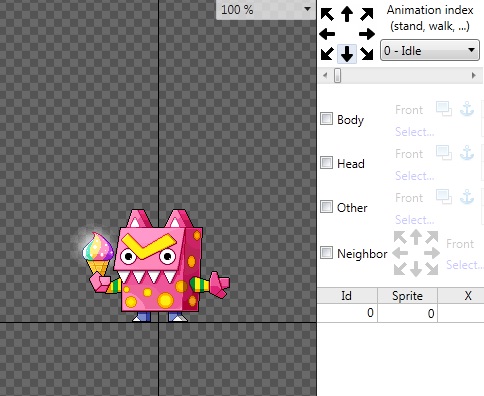This screenshot has height=396, width=484.
Task: Click the X column header
Action: (461, 296)
